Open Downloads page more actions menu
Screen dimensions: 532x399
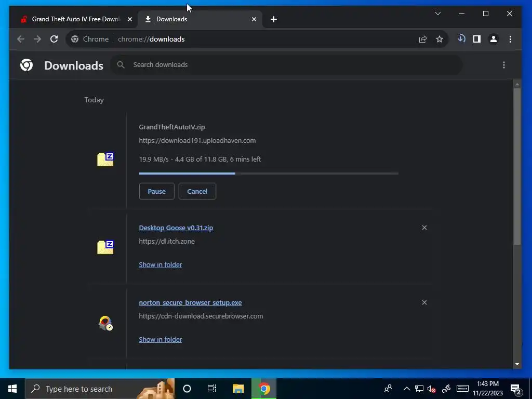(x=504, y=65)
